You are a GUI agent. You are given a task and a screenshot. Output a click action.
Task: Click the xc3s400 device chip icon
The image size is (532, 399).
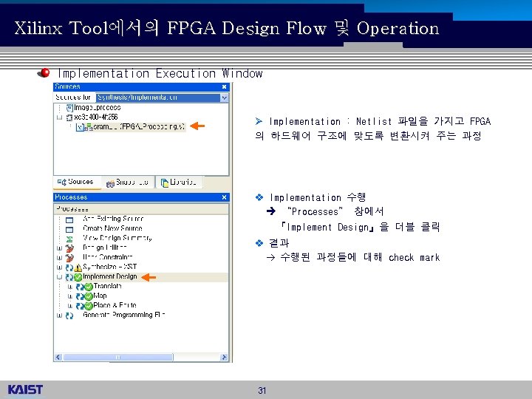(x=69, y=117)
